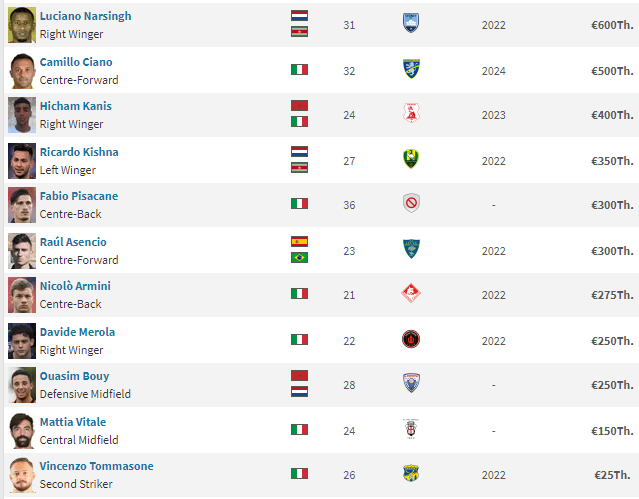Click Italy flag in Camillo Ciano's row

tap(299, 70)
